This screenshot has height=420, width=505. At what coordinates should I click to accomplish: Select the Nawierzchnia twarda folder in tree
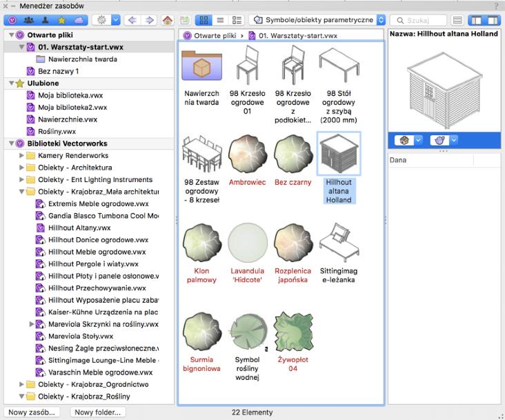click(77, 59)
